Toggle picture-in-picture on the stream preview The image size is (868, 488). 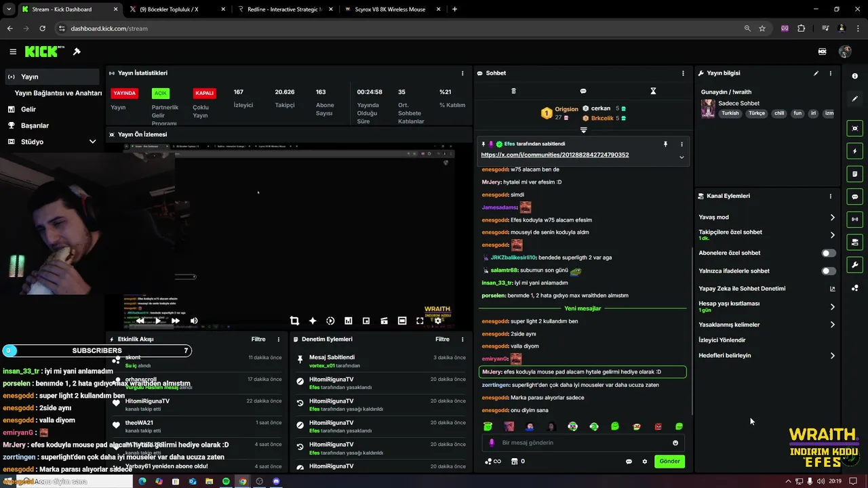366,321
